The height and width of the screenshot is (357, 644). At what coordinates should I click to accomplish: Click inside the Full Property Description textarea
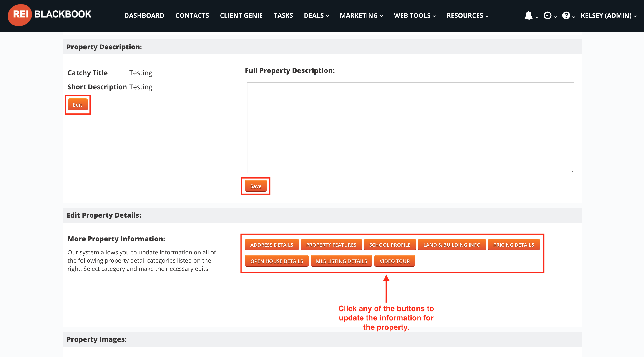tap(410, 128)
